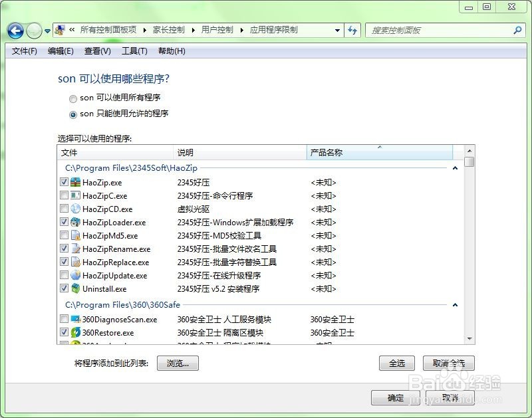The image size is (532, 418).
Task: Click the list scrollbar up arrow
Action: [469, 151]
